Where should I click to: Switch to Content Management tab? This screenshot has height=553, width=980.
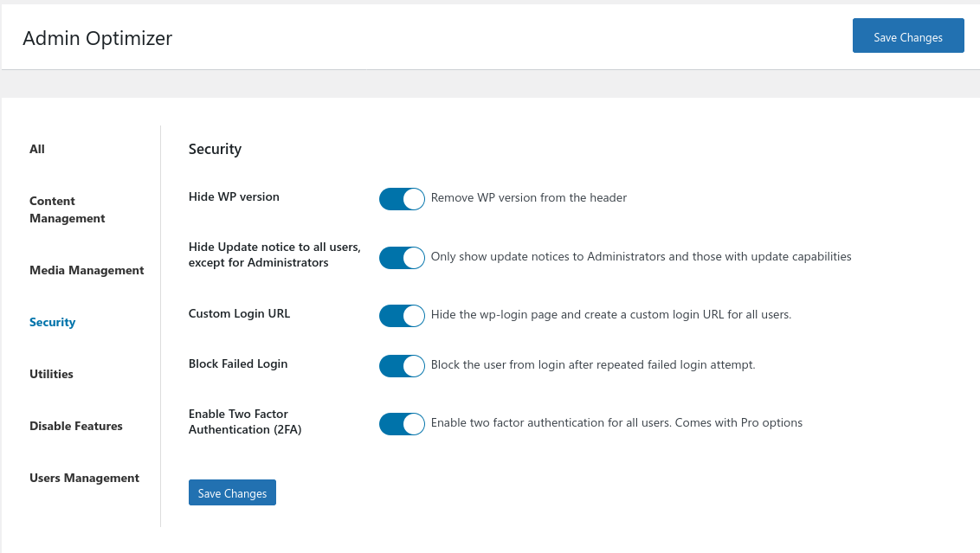(x=67, y=209)
